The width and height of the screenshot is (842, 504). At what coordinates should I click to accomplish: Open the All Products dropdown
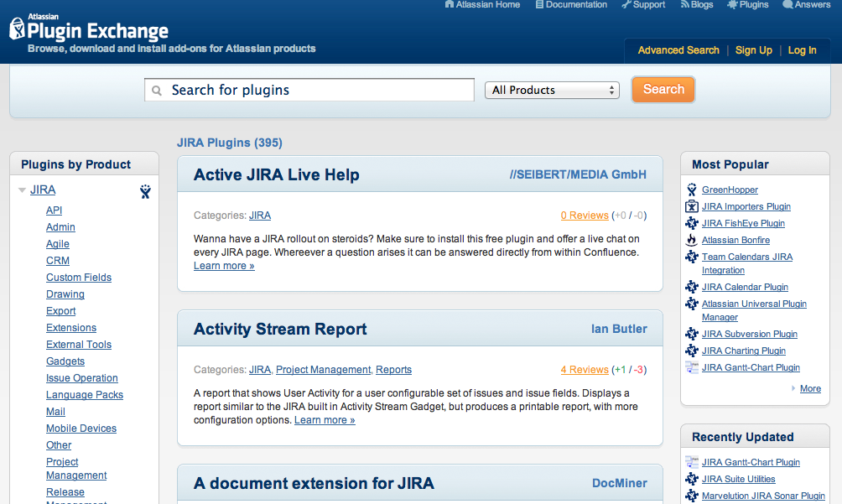[552, 91]
